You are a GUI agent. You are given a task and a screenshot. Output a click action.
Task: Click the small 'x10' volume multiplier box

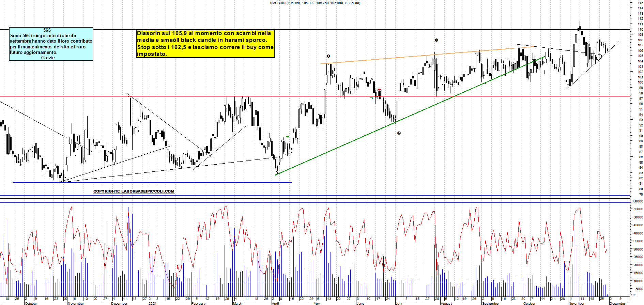(633, 294)
